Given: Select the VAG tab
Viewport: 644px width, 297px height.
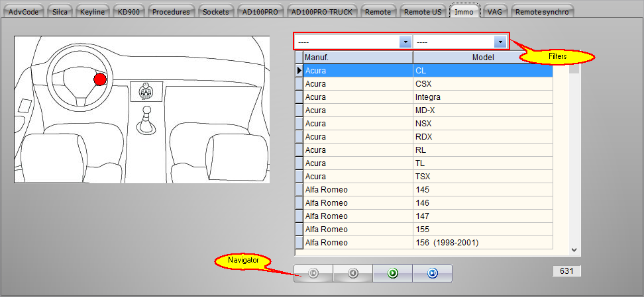Looking at the screenshot, I should [x=494, y=11].
